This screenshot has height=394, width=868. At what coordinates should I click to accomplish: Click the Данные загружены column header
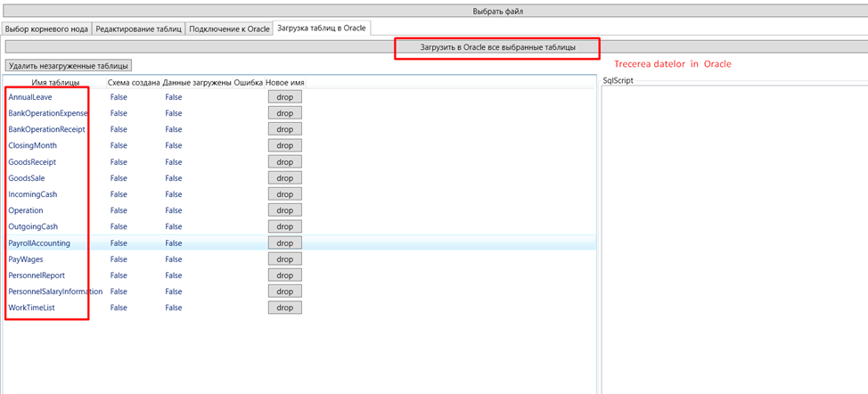pyautogui.click(x=197, y=82)
